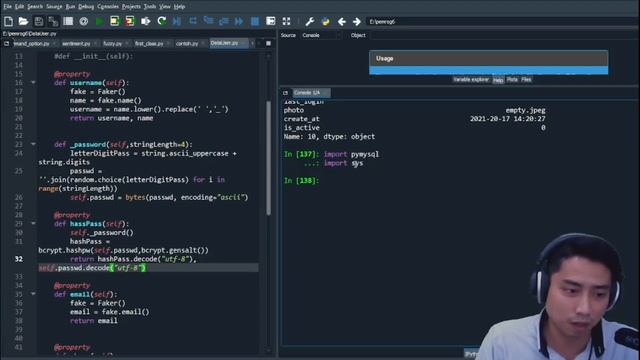Image resolution: width=640 pixels, height=360 pixels.
Task: Click the debugger Continue execution icon
Action: (239, 21)
